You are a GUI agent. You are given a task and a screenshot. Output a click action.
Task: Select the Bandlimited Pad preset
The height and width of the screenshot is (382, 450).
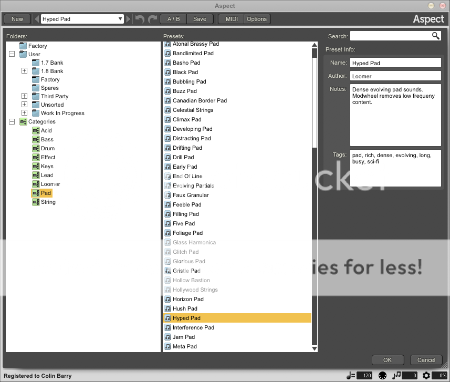coord(237,53)
